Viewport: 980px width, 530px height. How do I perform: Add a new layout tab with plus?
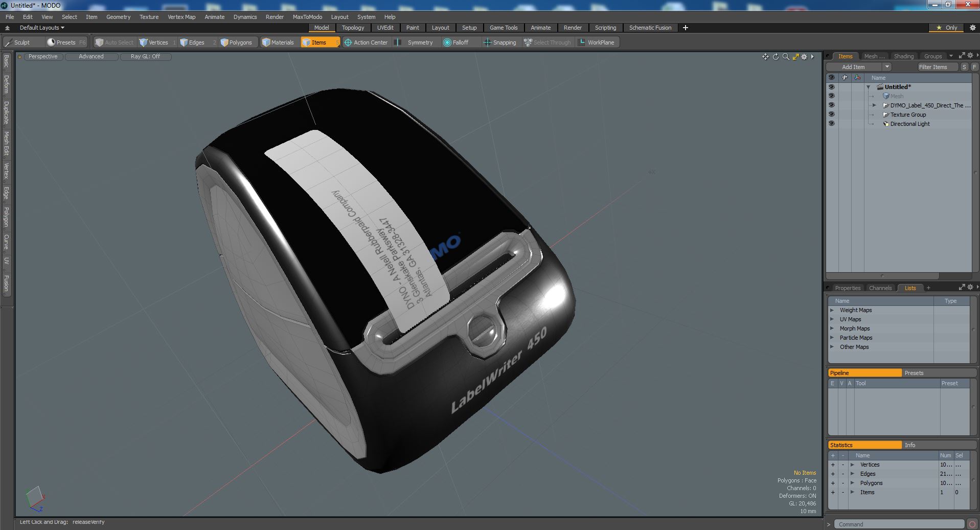coord(686,28)
